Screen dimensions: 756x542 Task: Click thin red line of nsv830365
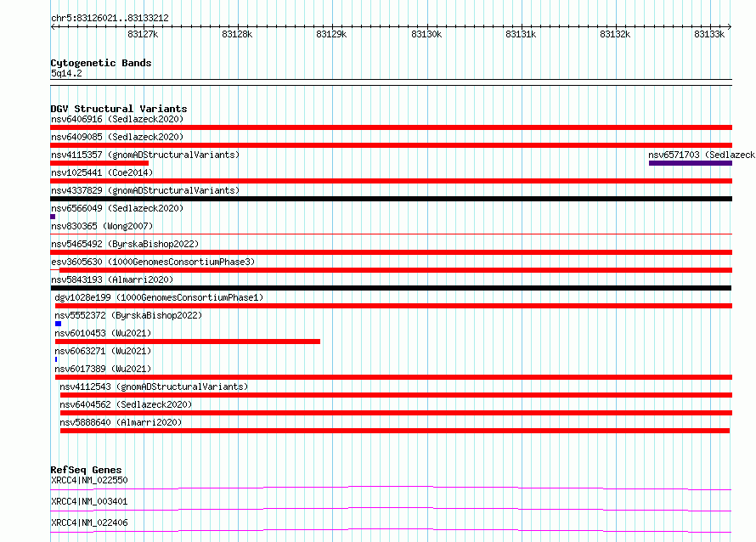click(391, 234)
